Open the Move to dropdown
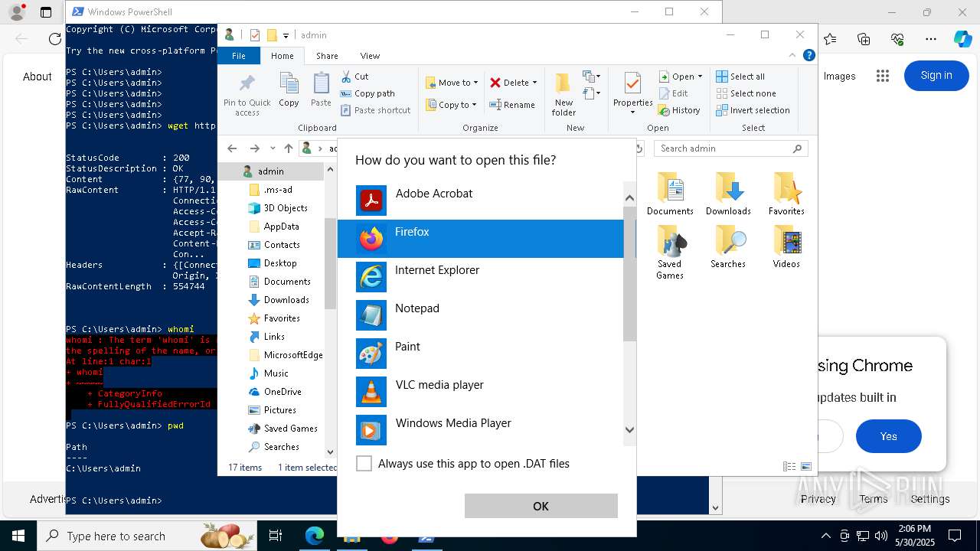 452,83
